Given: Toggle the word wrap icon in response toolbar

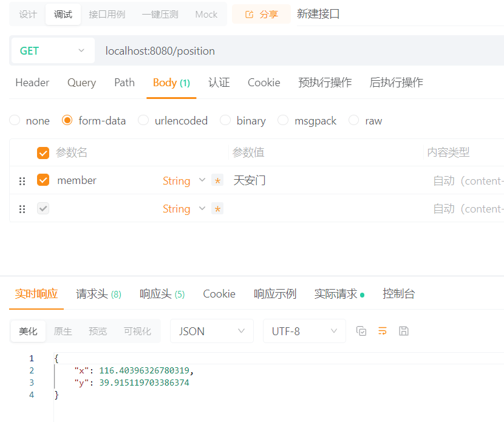Looking at the screenshot, I should [383, 331].
